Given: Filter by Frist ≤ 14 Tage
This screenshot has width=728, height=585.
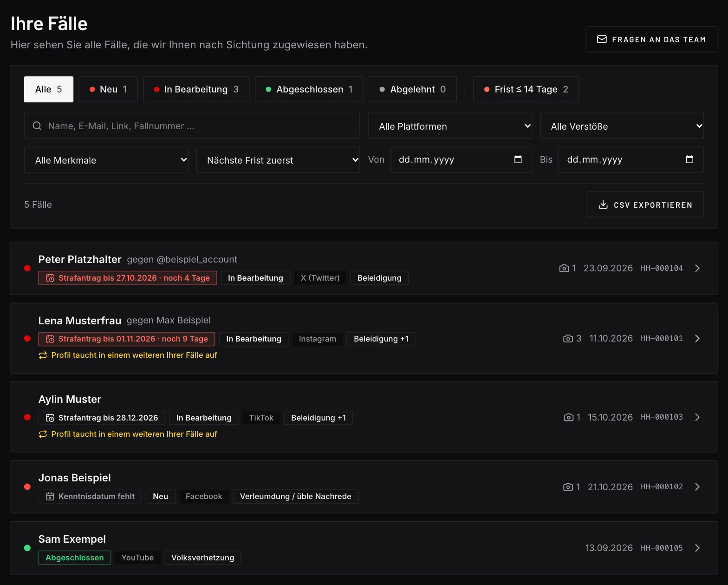Looking at the screenshot, I should 526,89.
